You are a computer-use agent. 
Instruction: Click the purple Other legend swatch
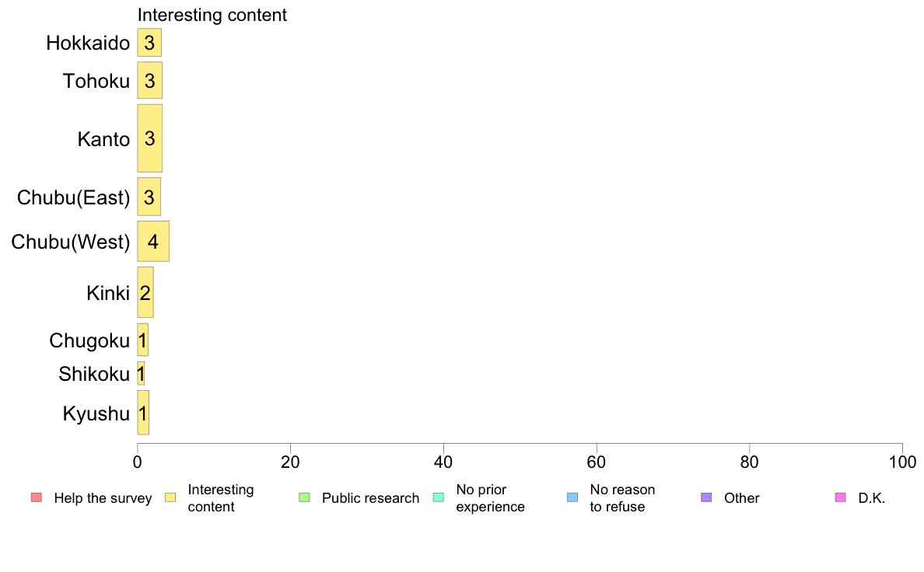(x=706, y=497)
